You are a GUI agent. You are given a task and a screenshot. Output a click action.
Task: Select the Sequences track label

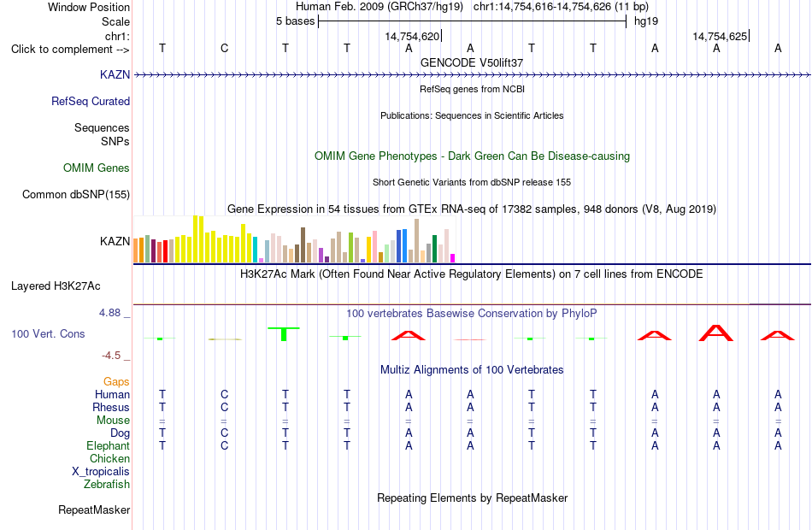pos(102,127)
